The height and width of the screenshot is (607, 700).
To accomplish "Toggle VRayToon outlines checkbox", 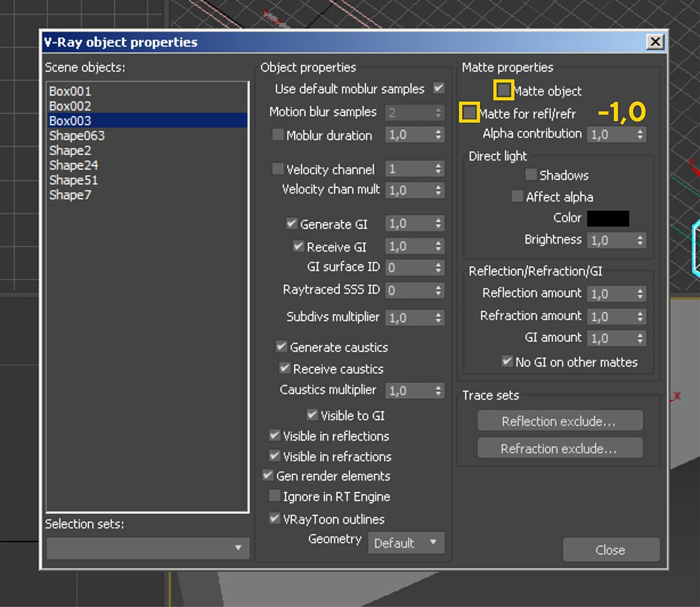I will (x=275, y=519).
